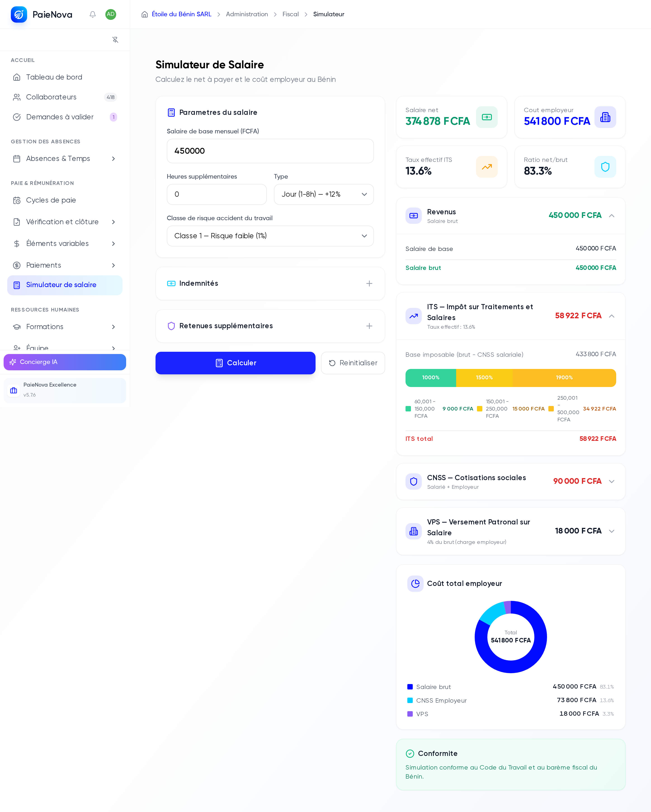Click the Ratio net/brut shield icon

[605, 167]
